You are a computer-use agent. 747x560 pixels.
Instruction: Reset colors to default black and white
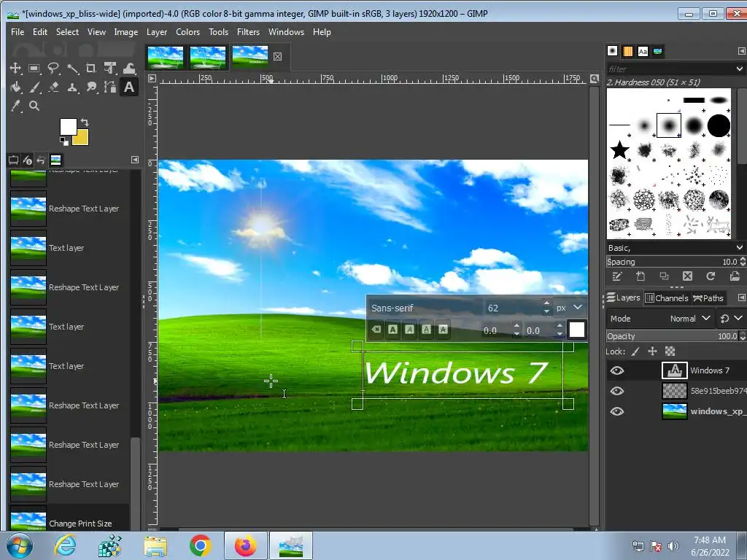coord(63,141)
